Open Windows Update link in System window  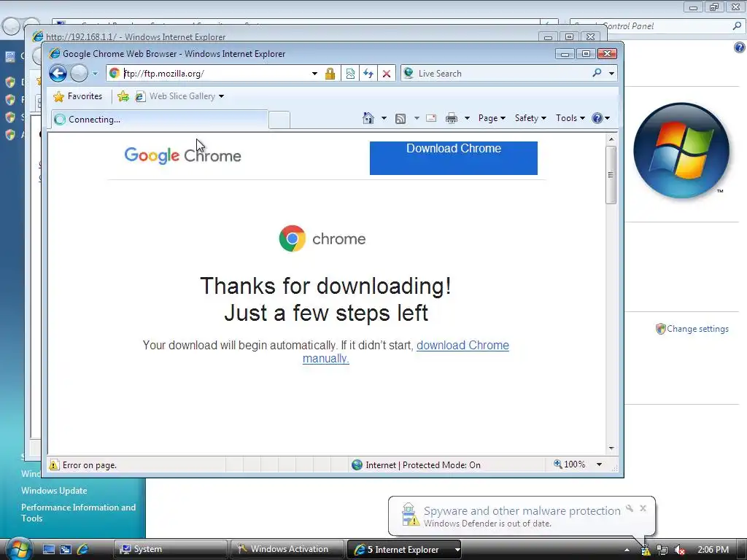pos(54,491)
